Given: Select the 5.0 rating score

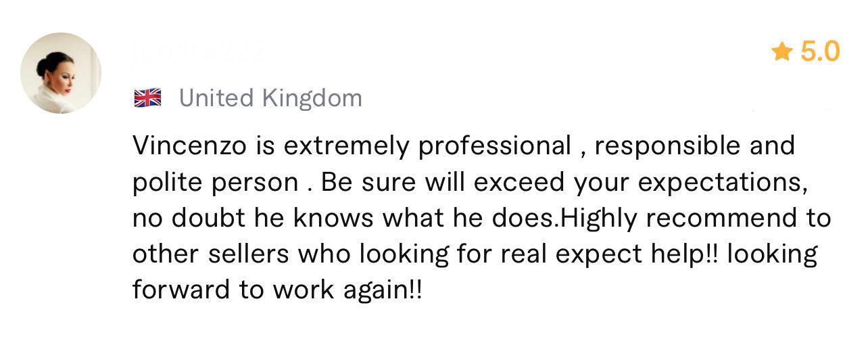Looking at the screenshot, I should pyautogui.click(x=820, y=51).
